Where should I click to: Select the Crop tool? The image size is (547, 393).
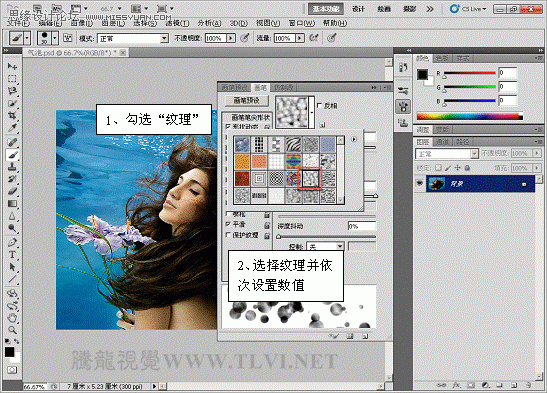(12, 115)
